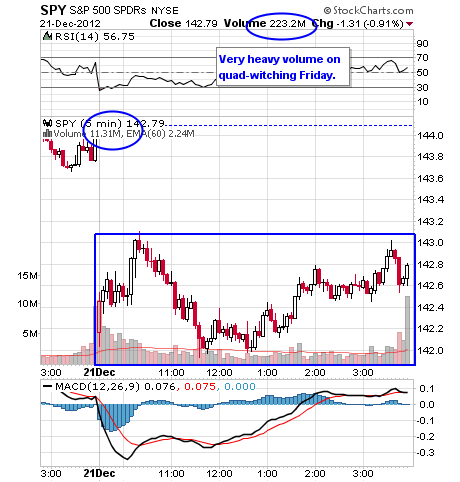Click the MACD scale value 0.1
460x482 pixels.
(427, 389)
